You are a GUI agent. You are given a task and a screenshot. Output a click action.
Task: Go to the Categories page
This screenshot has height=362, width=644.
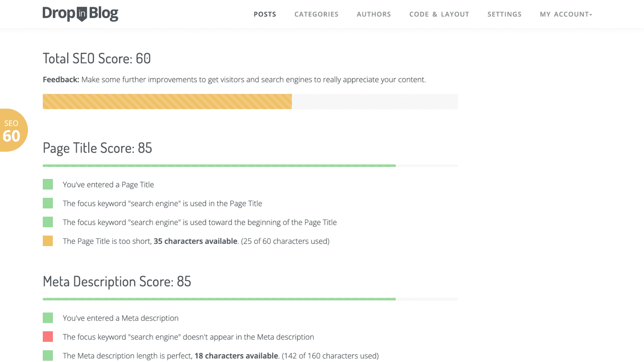[x=316, y=14]
